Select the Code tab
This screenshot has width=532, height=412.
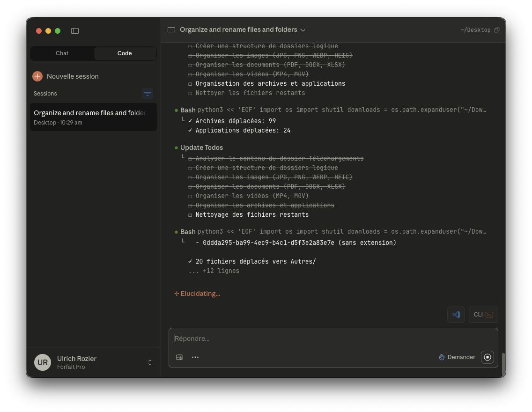point(125,53)
